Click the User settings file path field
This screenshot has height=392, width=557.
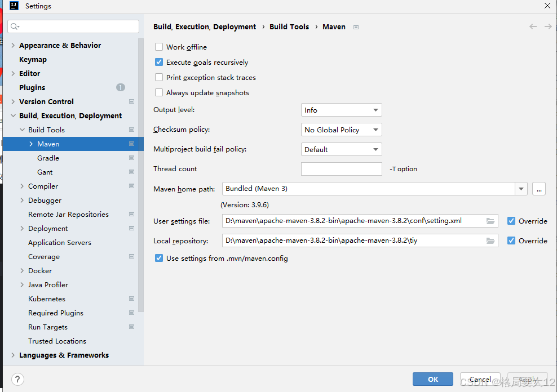click(360, 221)
